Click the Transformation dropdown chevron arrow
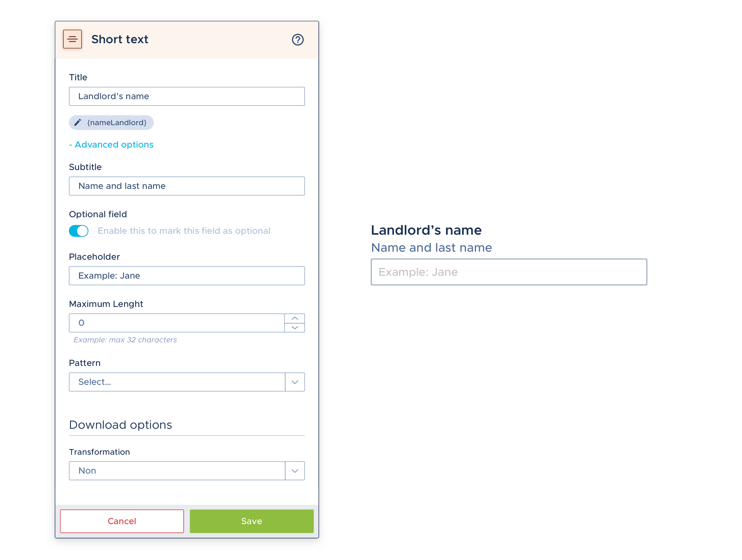The height and width of the screenshot is (560, 742). coord(295,470)
